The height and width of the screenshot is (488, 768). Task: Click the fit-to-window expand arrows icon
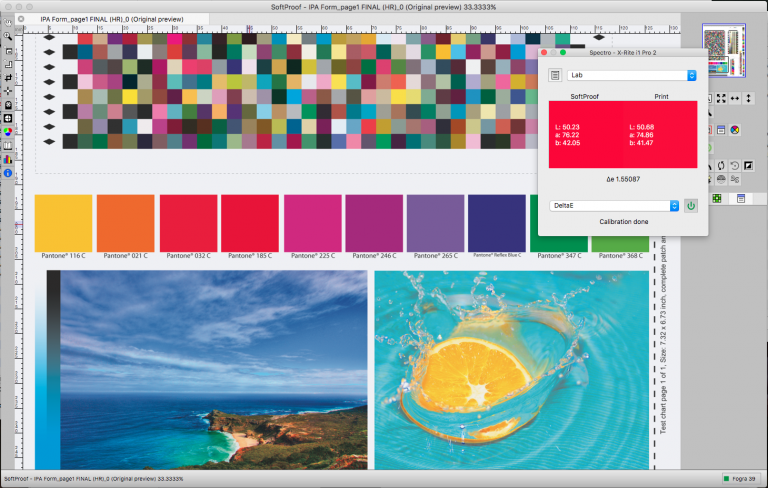coord(721,98)
